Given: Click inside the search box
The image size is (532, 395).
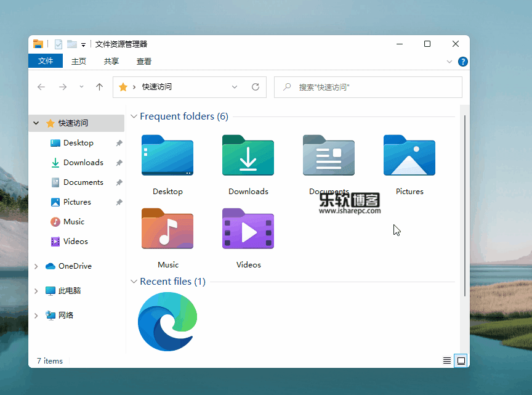Looking at the screenshot, I should coord(368,87).
